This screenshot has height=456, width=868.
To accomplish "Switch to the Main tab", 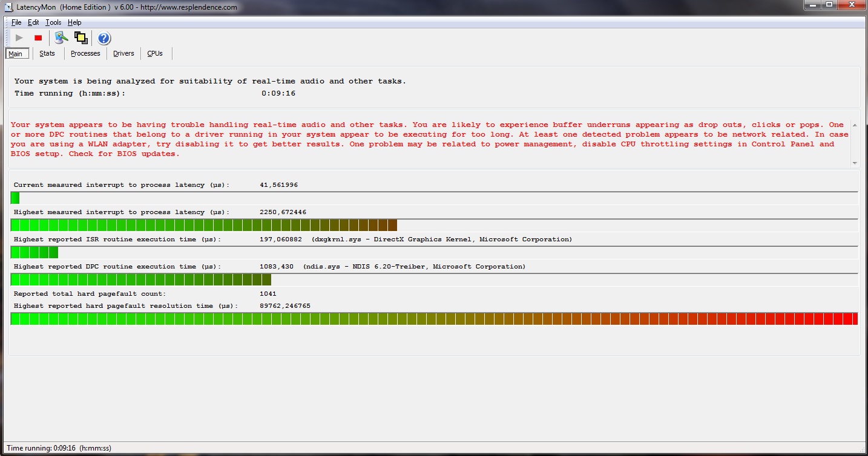I will click(x=16, y=54).
